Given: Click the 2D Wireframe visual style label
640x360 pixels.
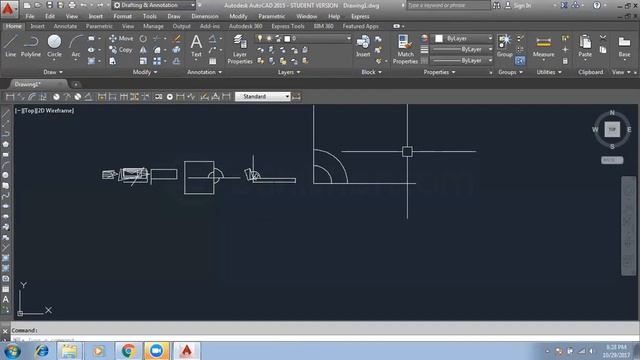Looking at the screenshot, I should pyautogui.click(x=56, y=111).
